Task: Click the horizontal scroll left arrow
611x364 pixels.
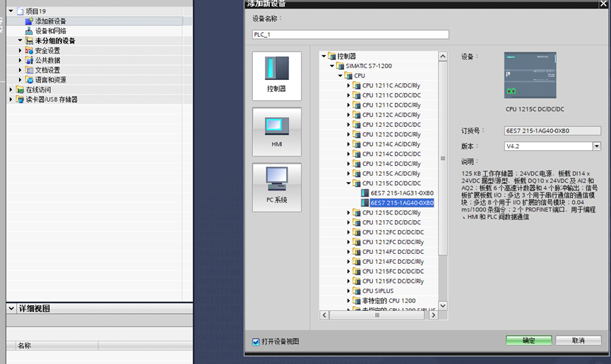Action: [324, 315]
